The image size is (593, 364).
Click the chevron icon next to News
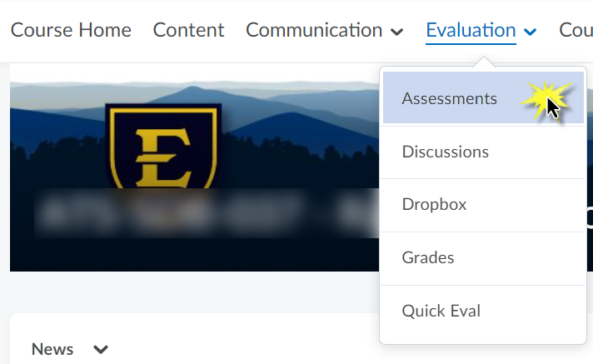pos(101,350)
